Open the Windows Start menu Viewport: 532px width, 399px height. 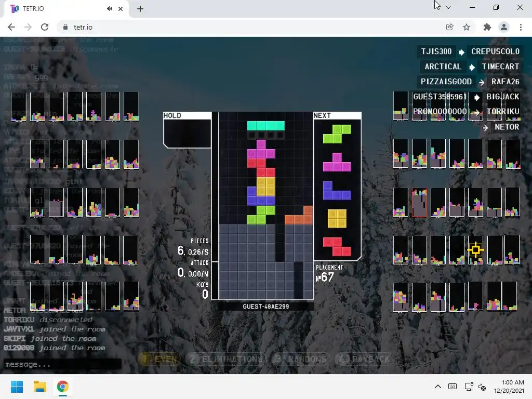coord(17,387)
